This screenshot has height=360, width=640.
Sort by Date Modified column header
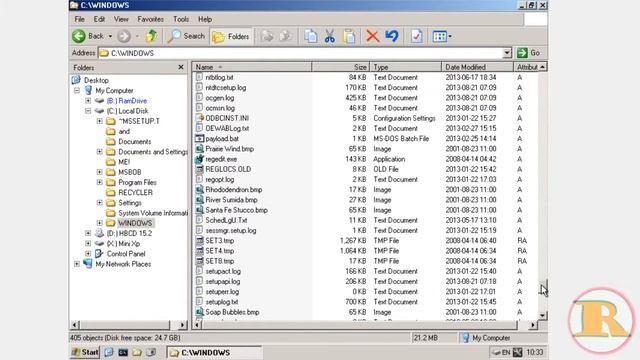(x=477, y=67)
